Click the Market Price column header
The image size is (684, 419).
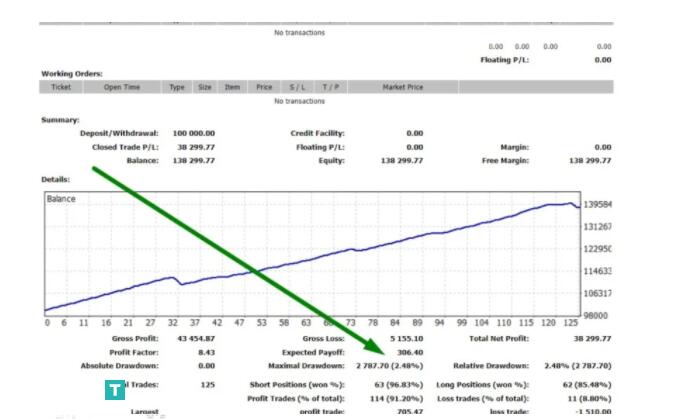pyautogui.click(x=402, y=87)
